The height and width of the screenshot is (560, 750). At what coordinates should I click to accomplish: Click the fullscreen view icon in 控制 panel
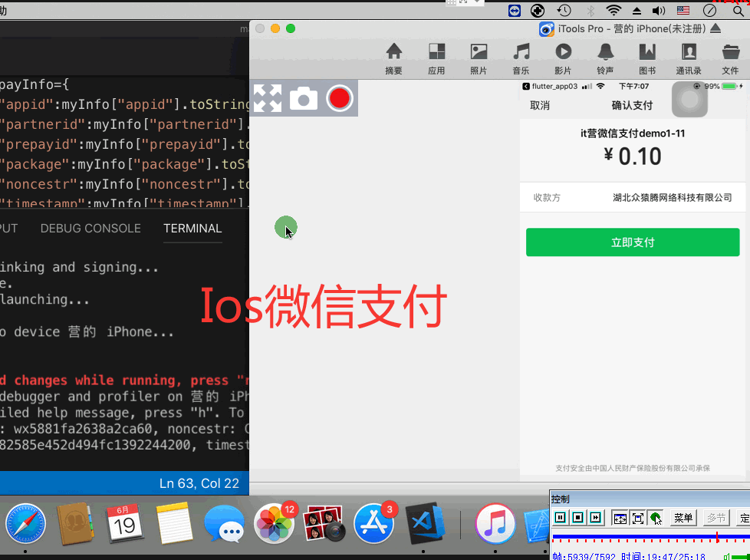point(637,518)
